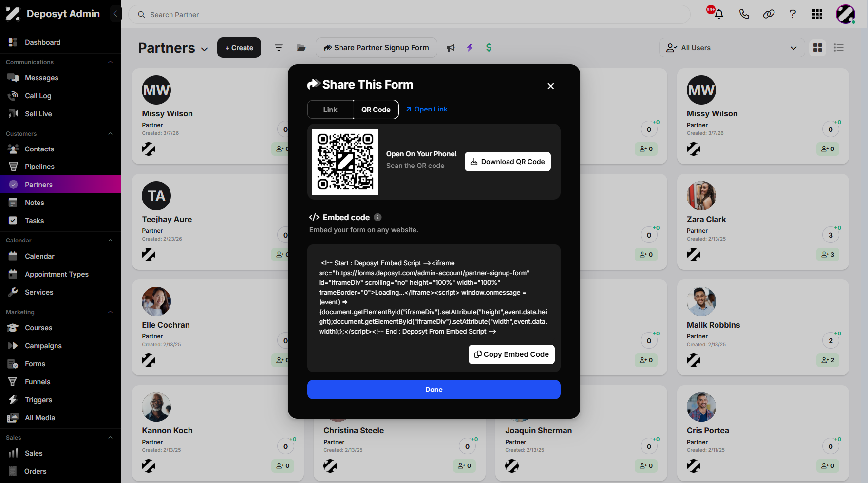Click the Search Partner field
This screenshot has width=868, height=483.
click(409, 15)
